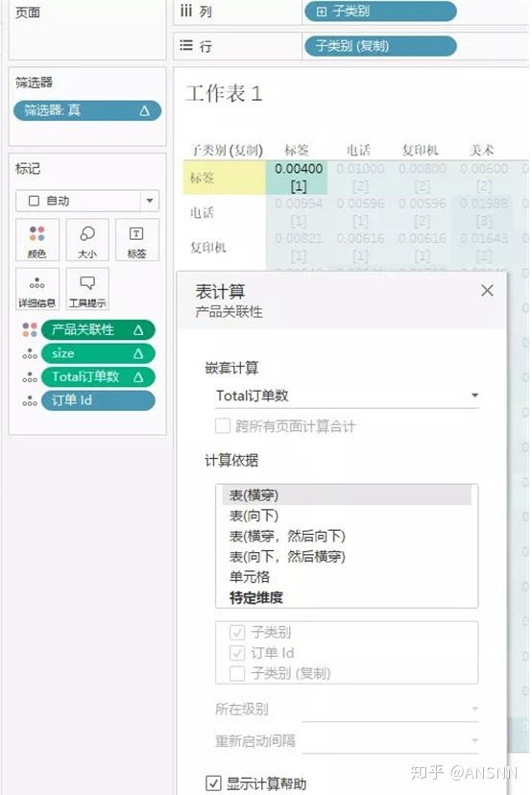The image size is (532, 795).
Task: Toggle the 子类别 (复制) dimension checkbox
Action: point(237,673)
